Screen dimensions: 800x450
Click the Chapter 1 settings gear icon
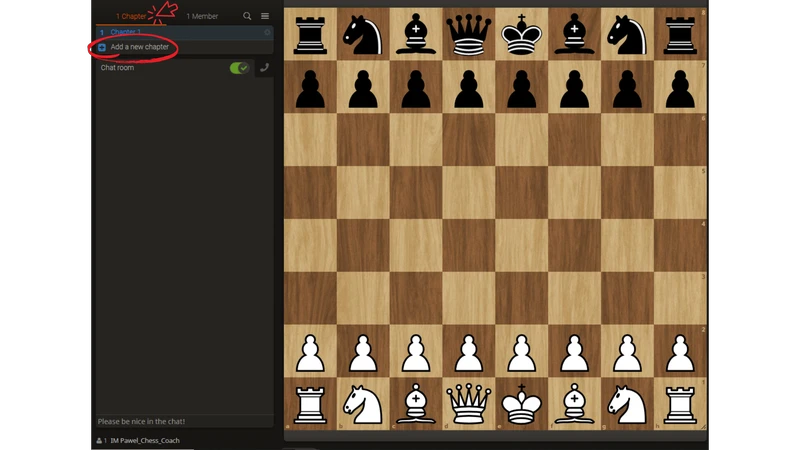[267, 33]
